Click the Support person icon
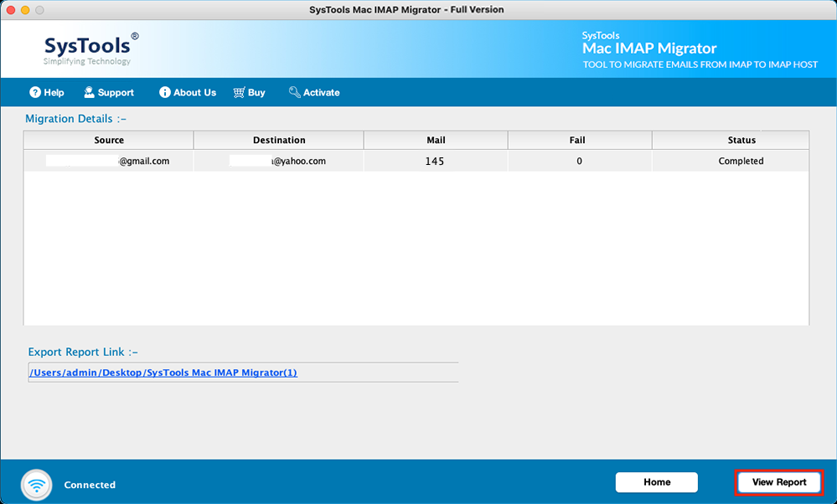The height and width of the screenshot is (504, 837). pyautogui.click(x=89, y=92)
